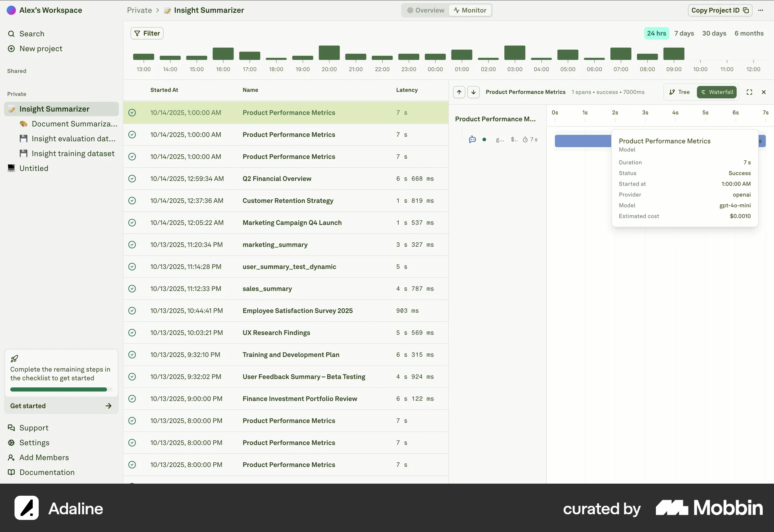Select the 24 hrs time range
774x532 pixels.
pyautogui.click(x=656, y=33)
